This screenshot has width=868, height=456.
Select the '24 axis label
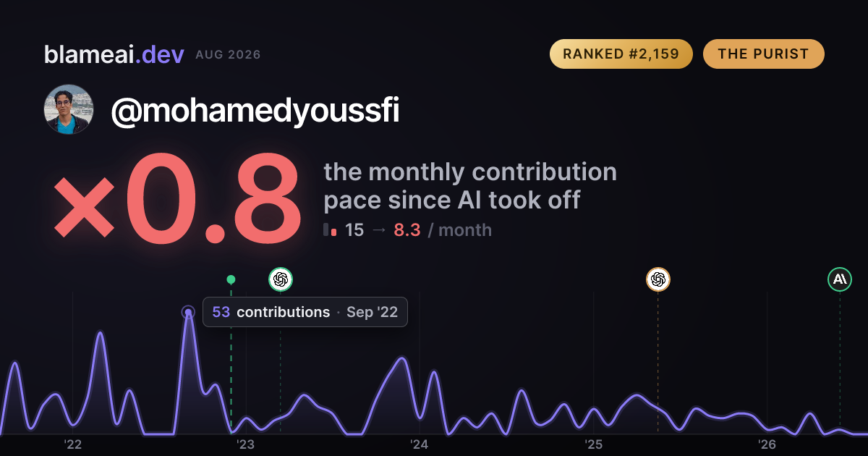pos(420,444)
